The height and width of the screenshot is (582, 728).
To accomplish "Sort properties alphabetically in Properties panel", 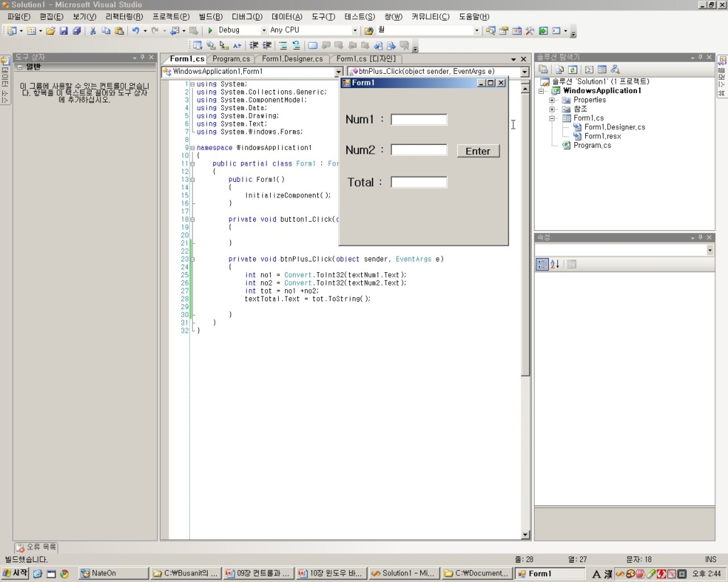I will click(x=555, y=264).
